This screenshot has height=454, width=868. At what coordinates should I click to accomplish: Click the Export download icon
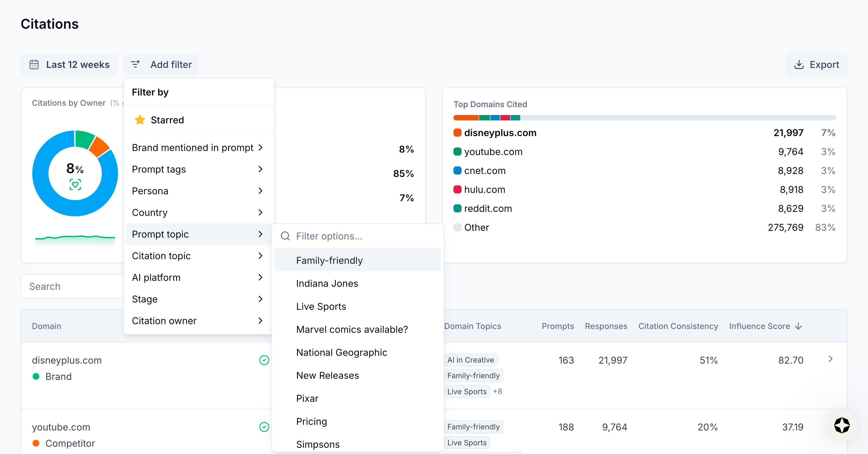tap(799, 64)
